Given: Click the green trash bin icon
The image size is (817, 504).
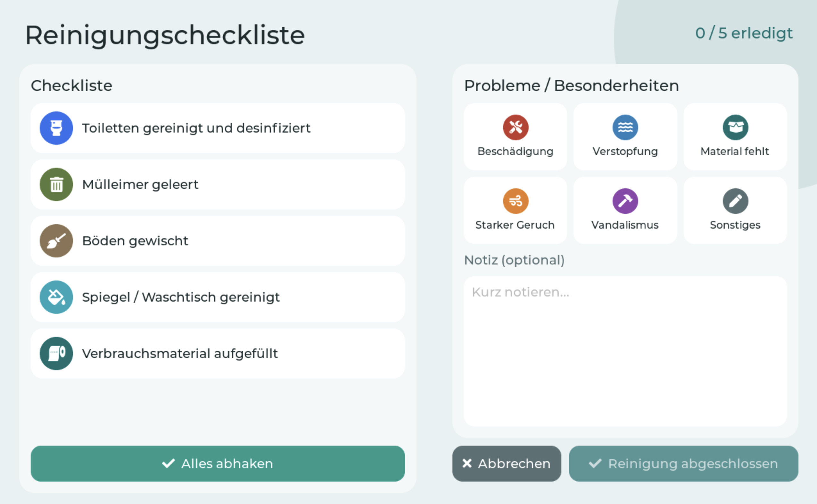Looking at the screenshot, I should (x=56, y=184).
